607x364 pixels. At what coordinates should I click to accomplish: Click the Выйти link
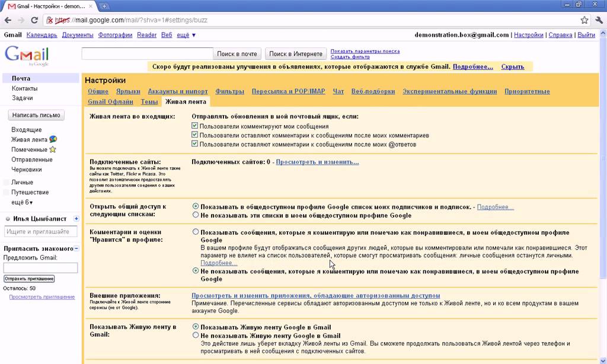(586, 35)
